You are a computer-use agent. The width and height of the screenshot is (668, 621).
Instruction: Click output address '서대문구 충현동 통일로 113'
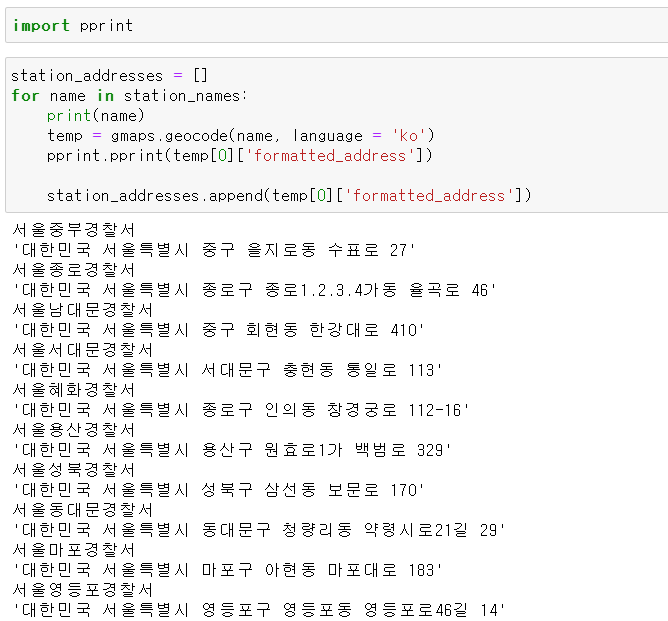(318, 370)
